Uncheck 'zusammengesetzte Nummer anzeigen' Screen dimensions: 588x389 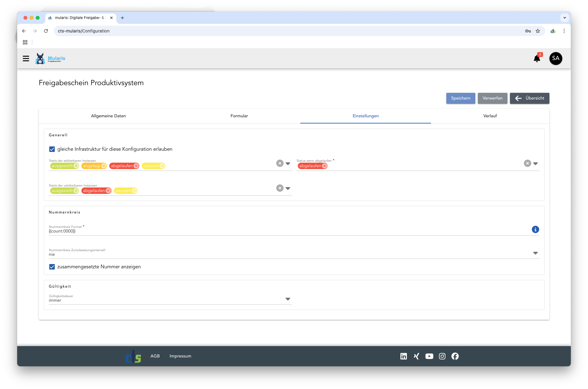(52, 267)
